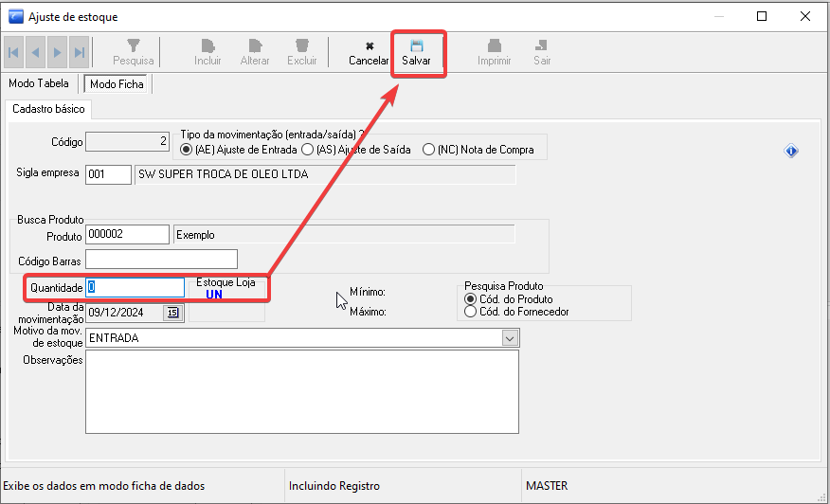Switch to Modo Tabela tab
Viewport: 830px width, 504px height.
[x=39, y=84]
